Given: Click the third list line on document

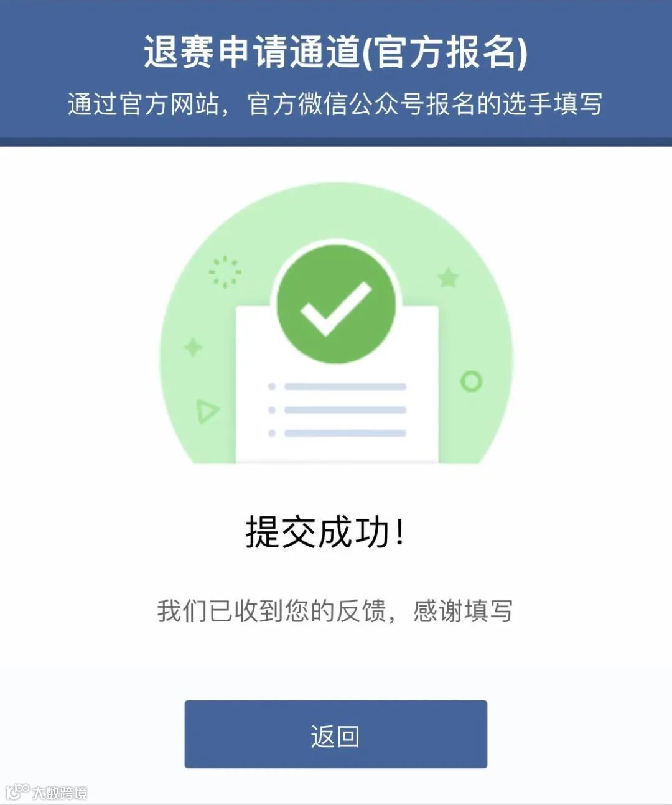Looking at the screenshot, I should pos(345,433).
